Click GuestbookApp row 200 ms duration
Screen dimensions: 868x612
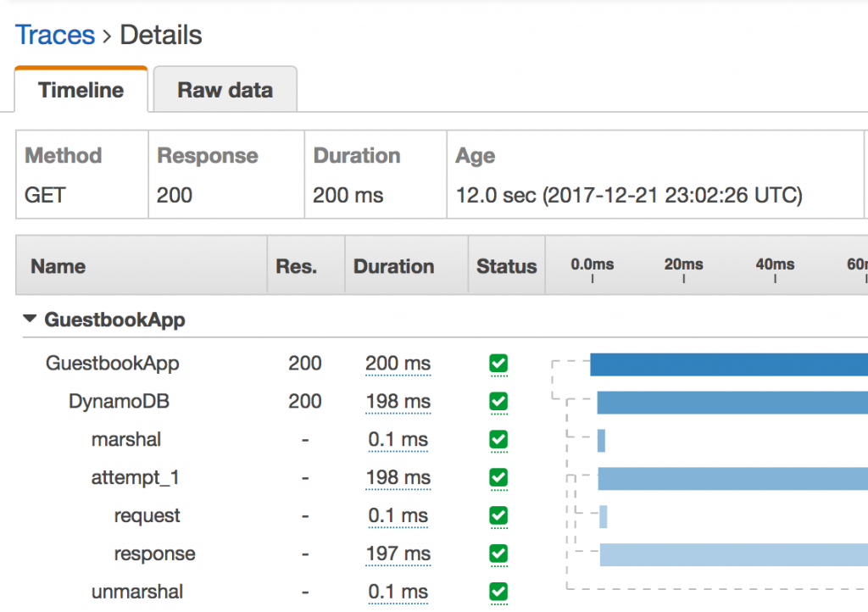398,364
